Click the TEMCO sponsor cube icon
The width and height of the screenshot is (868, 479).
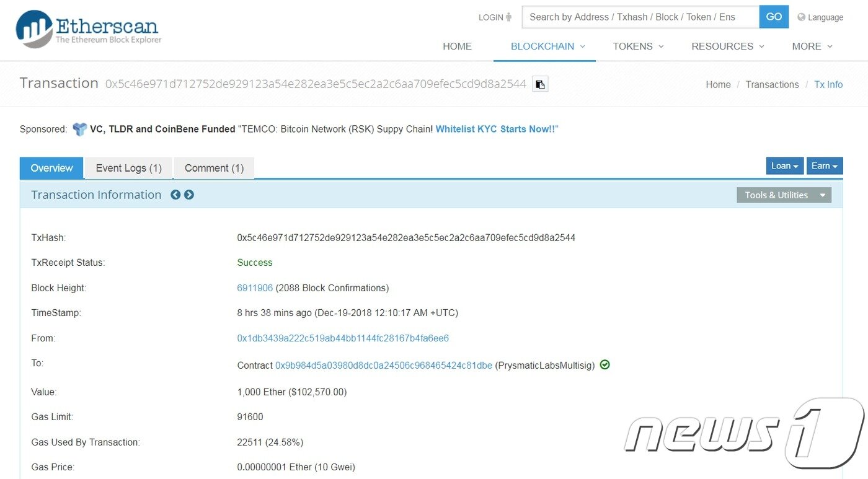[79, 130]
